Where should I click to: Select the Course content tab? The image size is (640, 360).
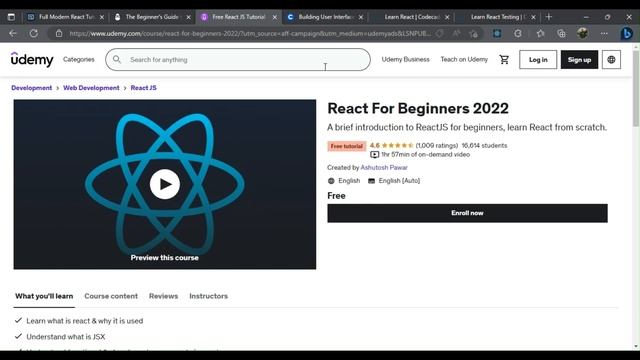tap(111, 296)
